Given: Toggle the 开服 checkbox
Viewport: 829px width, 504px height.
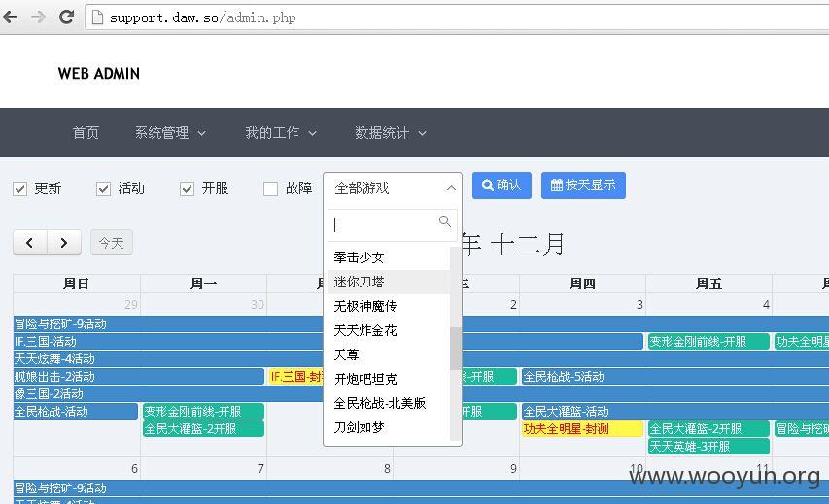Looking at the screenshot, I should (187, 188).
